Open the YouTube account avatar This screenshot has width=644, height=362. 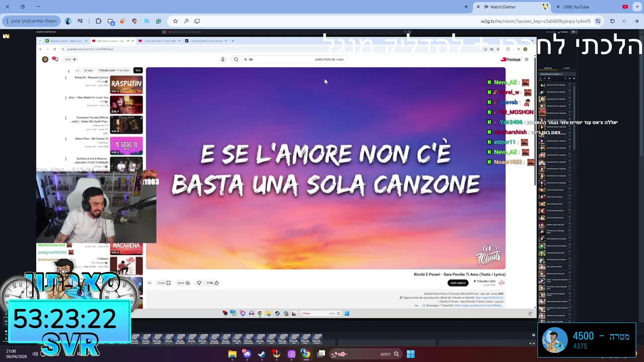point(45,59)
